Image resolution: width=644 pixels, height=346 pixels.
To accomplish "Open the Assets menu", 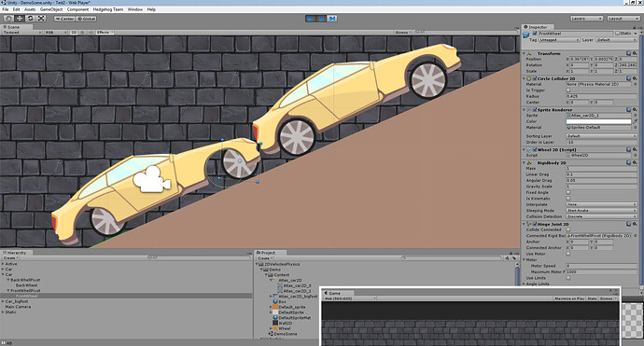I will point(30,9).
